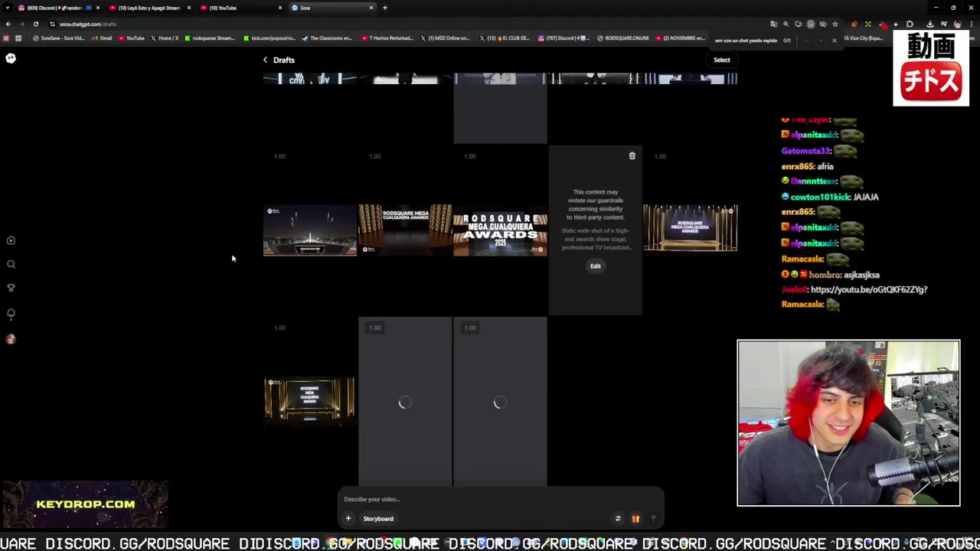
Task: Open profile avatar in Sora sidebar
Action: pyautogui.click(x=11, y=339)
